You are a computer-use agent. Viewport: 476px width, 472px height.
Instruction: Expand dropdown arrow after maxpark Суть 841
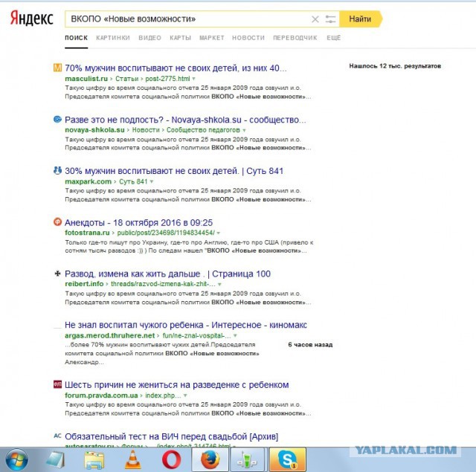[152, 181]
